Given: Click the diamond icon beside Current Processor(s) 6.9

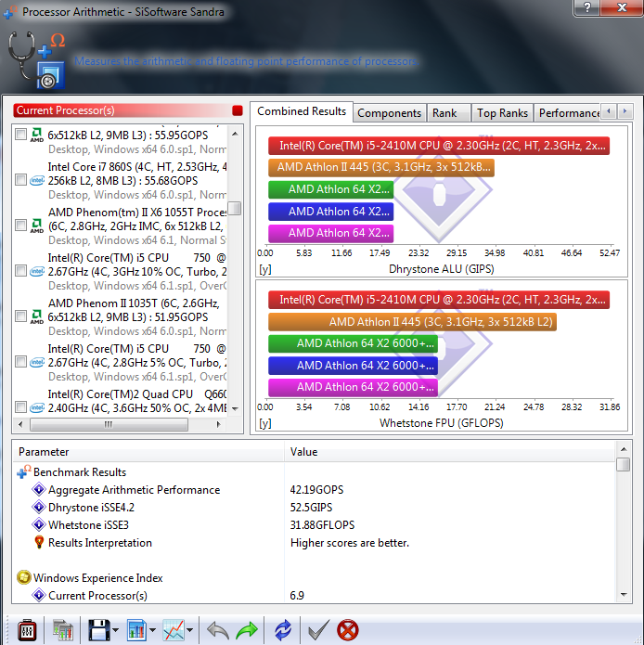Looking at the screenshot, I should click(39, 595).
